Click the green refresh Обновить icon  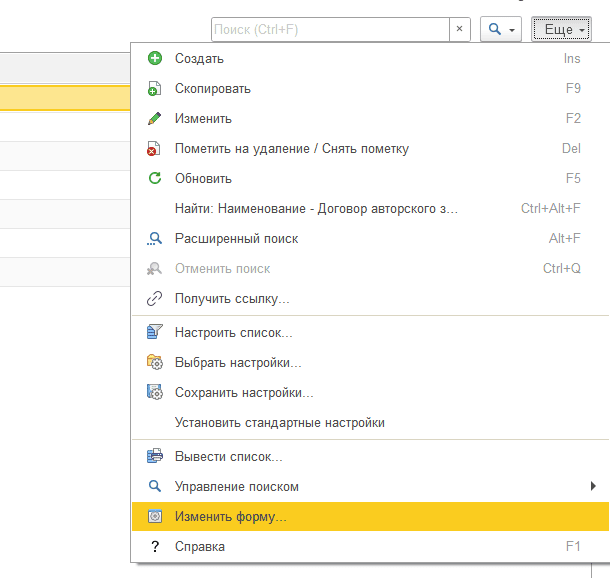[154, 179]
